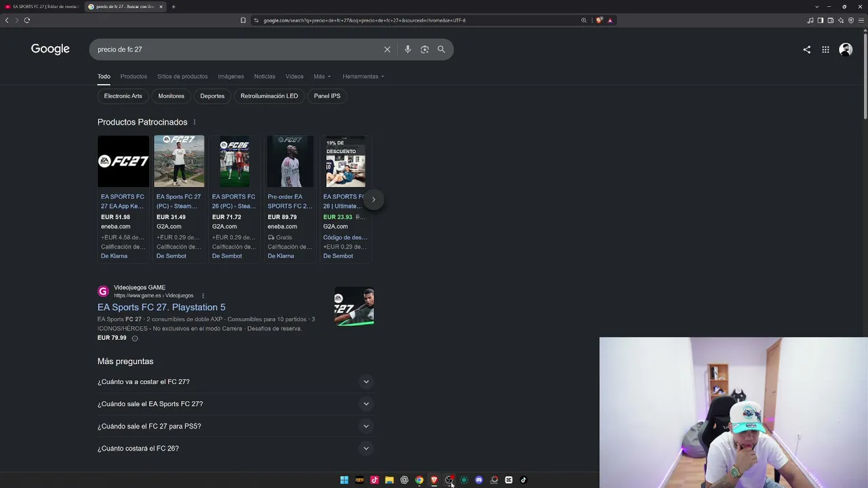Image resolution: width=868 pixels, height=488 pixels.
Task: Open the G2A.com EUR 31.49 product
Action: (178, 198)
